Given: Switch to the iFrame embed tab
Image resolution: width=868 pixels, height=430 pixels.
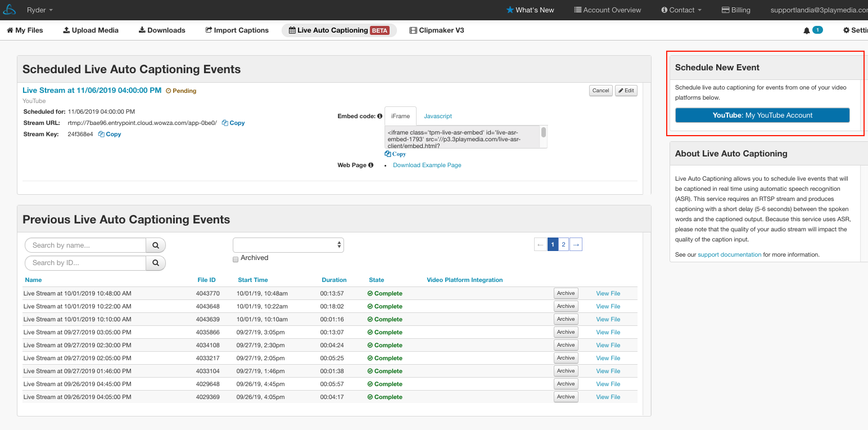Looking at the screenshot, I should 400,116.
